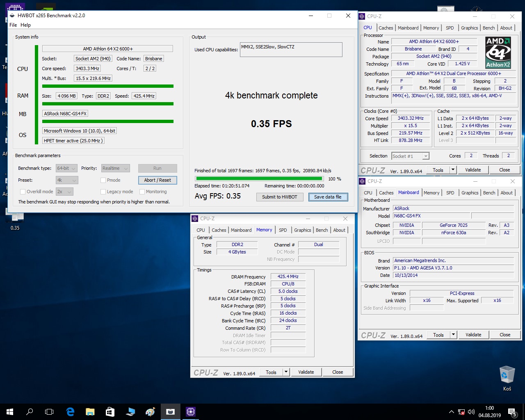The image size is (525, 420).
Task: Switch to HWBOT x265 taskbar icon
Action: [170, 412]
